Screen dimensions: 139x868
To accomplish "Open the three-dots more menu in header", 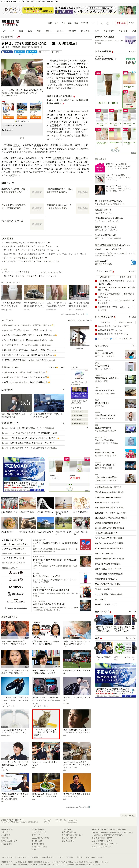I will (93, 23).
